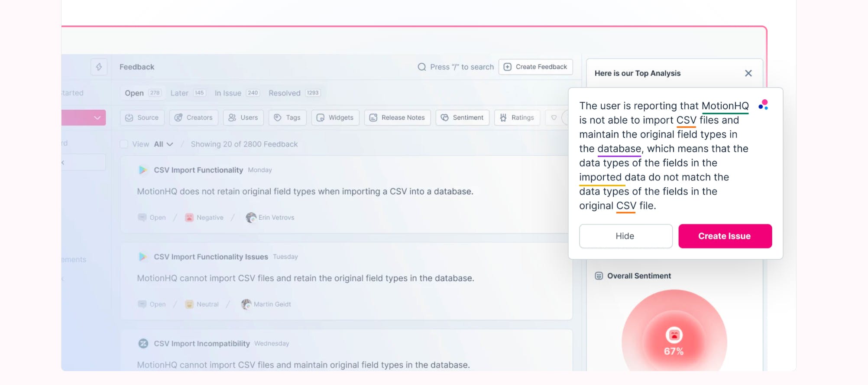Switch to the Resolved tab
This screenshot has width=868, height=385.
[294, 93]
